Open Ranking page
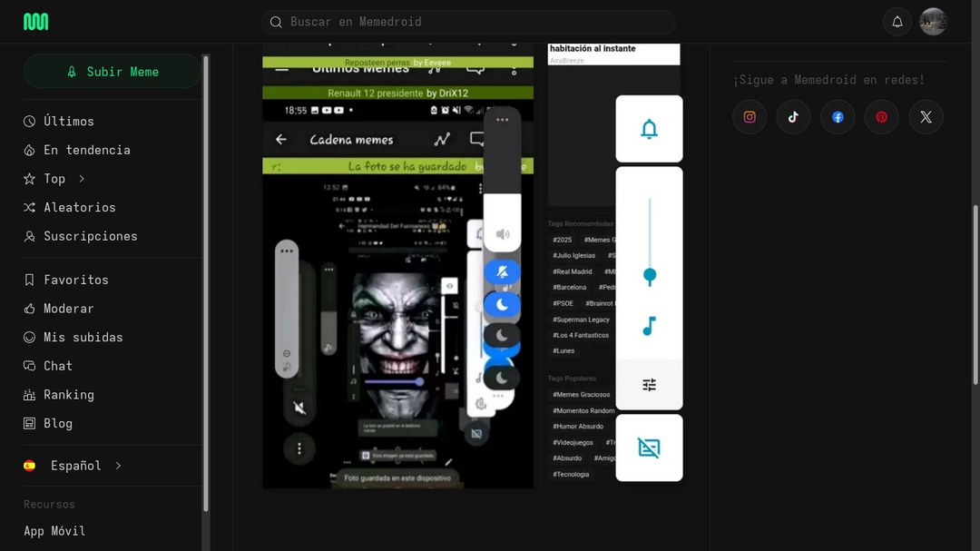This screenshot has width=980, height=551. pos(69,395)
